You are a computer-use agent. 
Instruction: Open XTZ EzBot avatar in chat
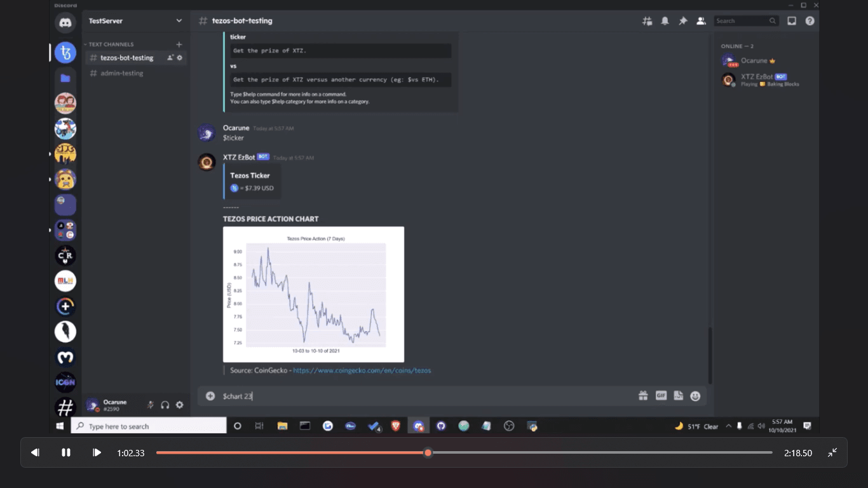click(x=207, y=163)
